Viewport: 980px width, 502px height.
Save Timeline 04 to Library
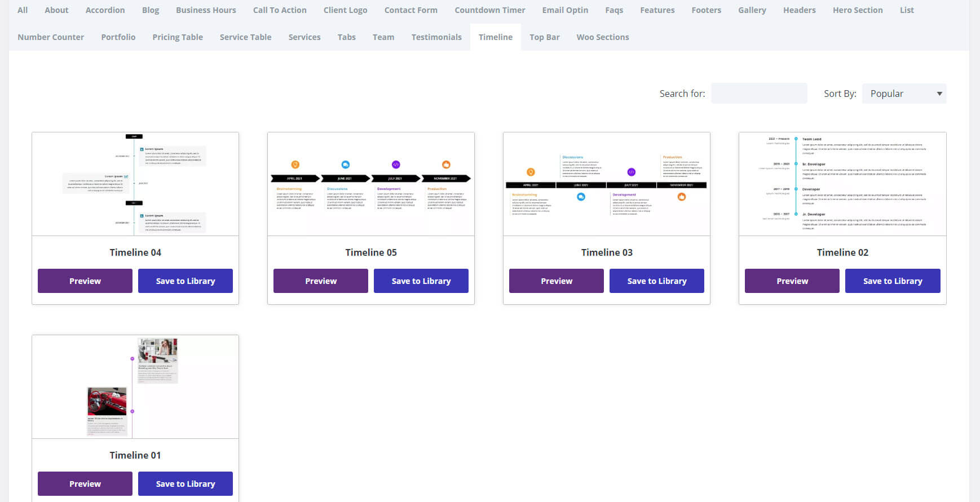[x=186, y=281]
